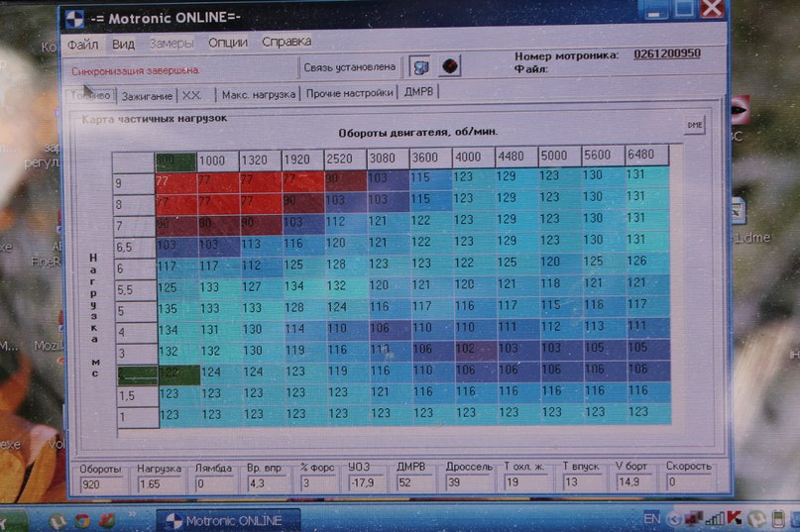Click the Лямбда value field
The image size is (800, 532).
point(216,483)
